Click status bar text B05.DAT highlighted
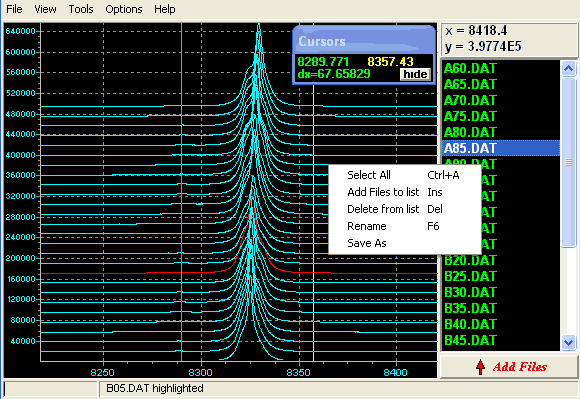580x399 pixels. (155, 388)
